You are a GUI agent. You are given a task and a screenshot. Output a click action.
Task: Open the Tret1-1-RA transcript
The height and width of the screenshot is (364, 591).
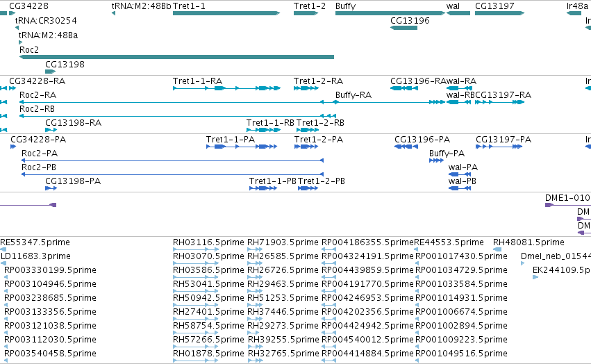226,88
